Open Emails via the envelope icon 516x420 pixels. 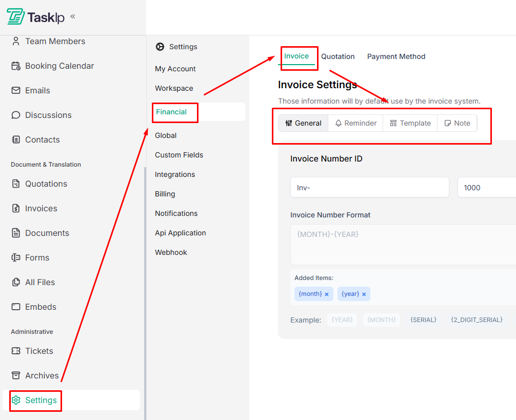pyautogui.click(x=16, y=90)
